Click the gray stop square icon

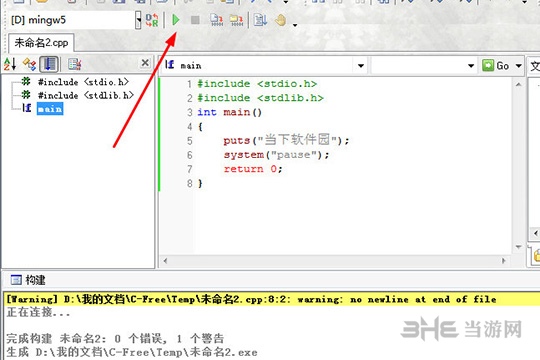click(x=195, y=20)
